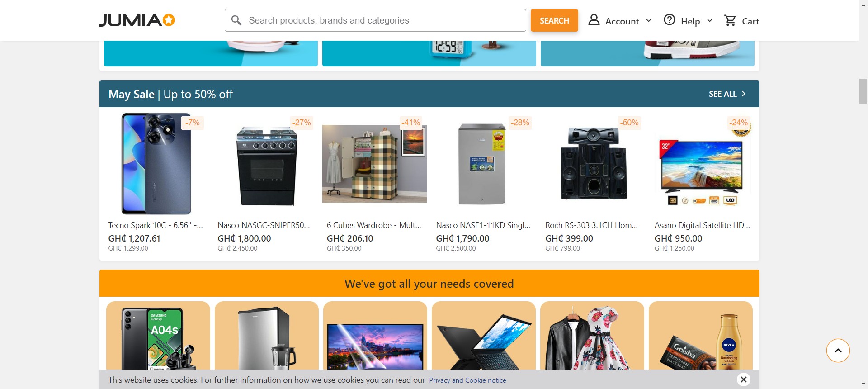Click the page vertical scrollbar thumb
The width and height of the screenshot is (868, 389).
pos(863,91)
